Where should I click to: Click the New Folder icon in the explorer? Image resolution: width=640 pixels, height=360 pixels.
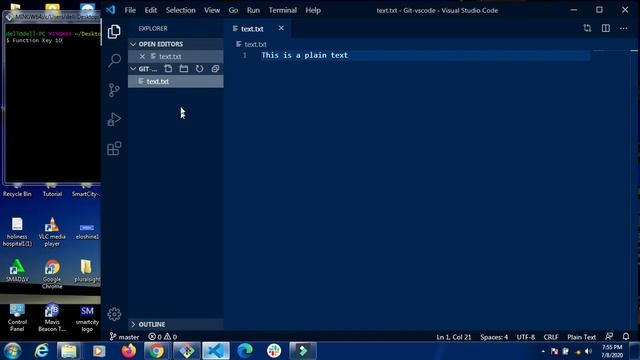(184, 69)
